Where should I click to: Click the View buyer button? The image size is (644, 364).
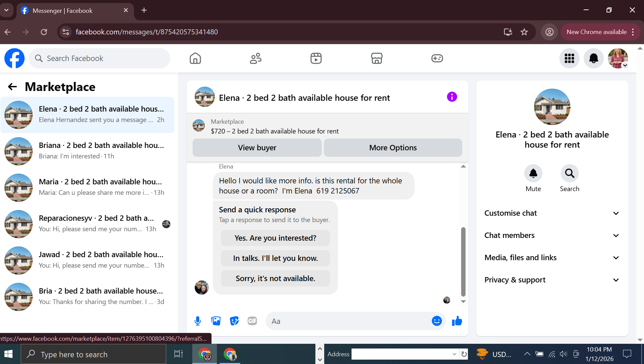pyautogui.click(x=257, y=148)
